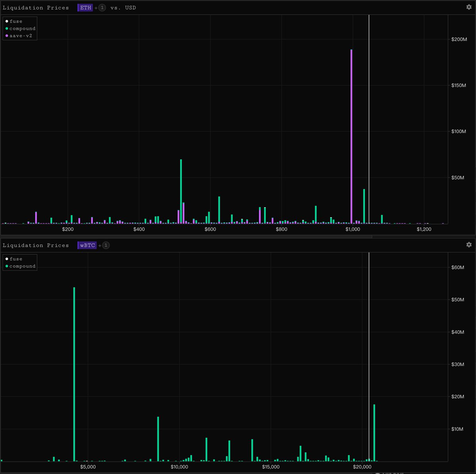Click green wBTC bar just below $9,000

click(158, 439)
